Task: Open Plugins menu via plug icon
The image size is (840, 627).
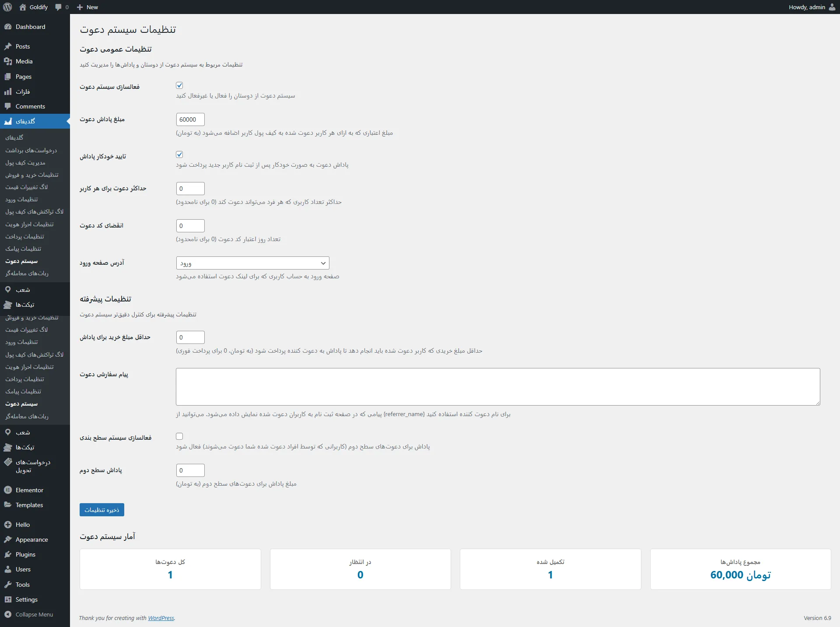Action: coord(8,554)
